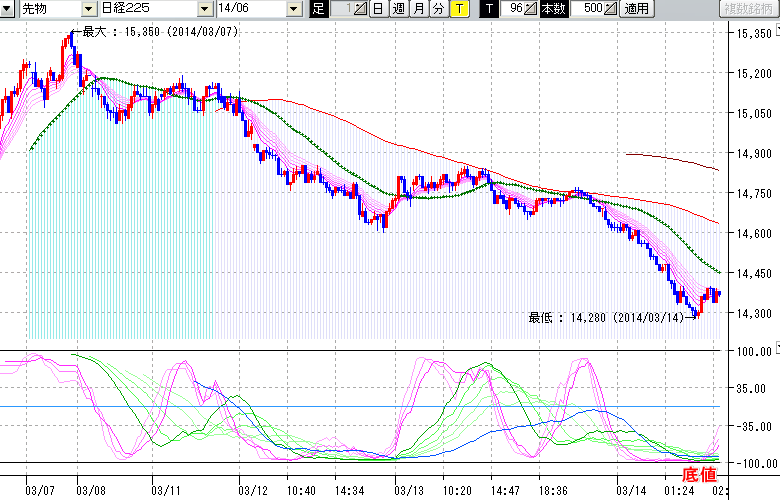Click the 適用 apply button

pos(636,9)
